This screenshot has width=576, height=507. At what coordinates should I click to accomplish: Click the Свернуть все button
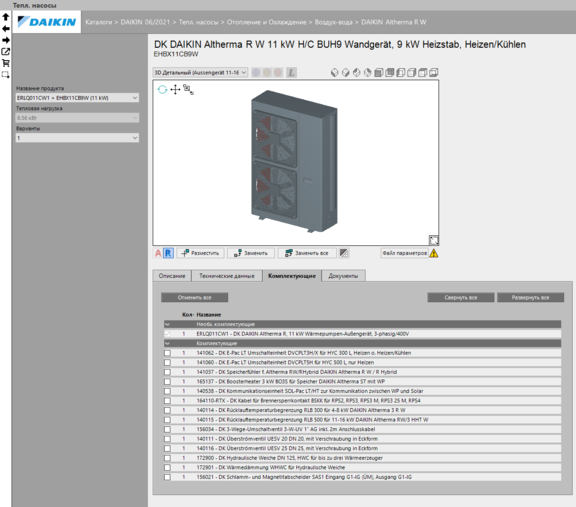click(461, 298)
